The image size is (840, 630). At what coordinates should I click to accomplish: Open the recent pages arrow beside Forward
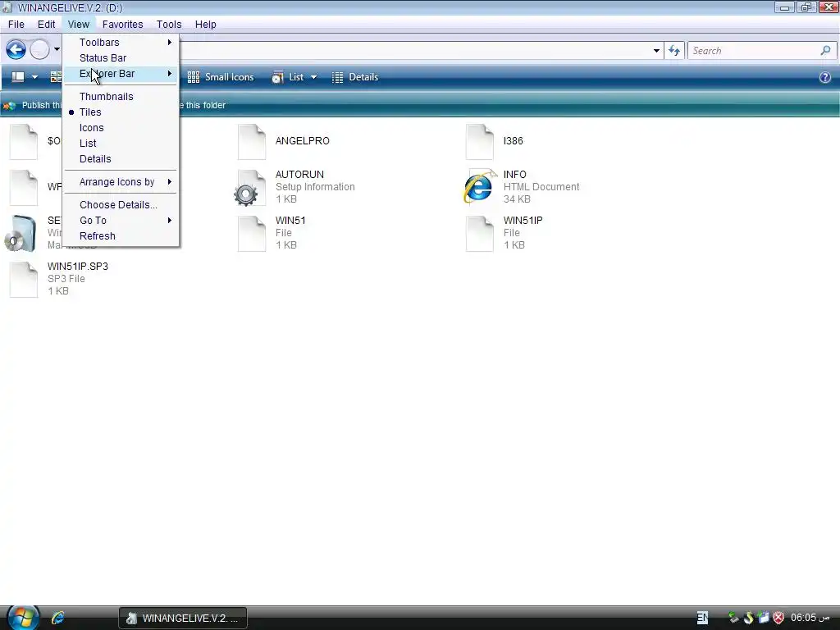[x=57, y=49]
